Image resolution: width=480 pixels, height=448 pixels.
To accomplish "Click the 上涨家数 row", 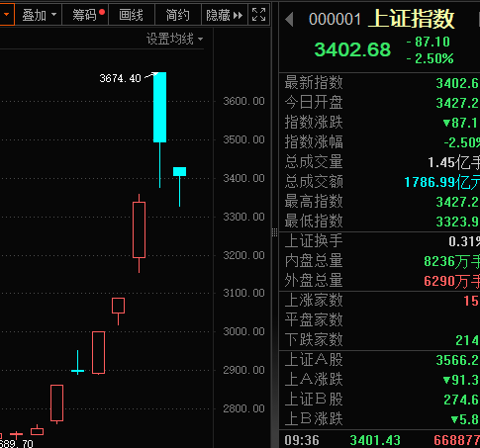I will 379,301.
